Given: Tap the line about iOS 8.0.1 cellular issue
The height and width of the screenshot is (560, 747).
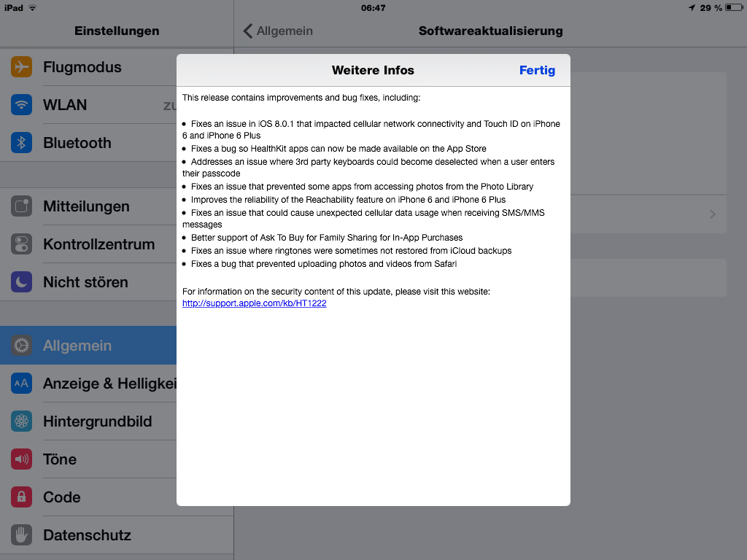Looking at the screenshot, I should click(x=371, y=130).
